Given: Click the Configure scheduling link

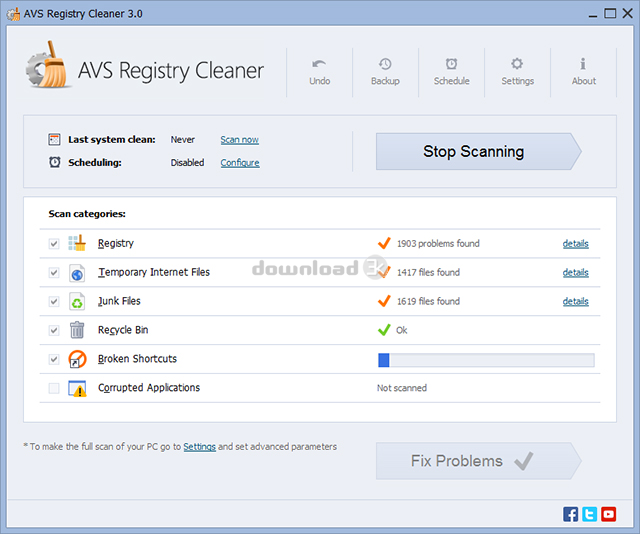Looking at the screenshot, I should 240,162.
